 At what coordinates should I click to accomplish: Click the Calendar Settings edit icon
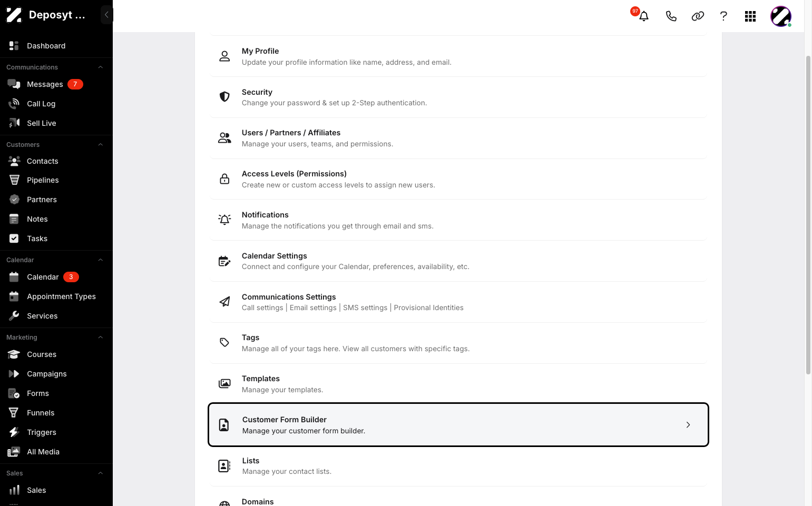coord(224,261)
